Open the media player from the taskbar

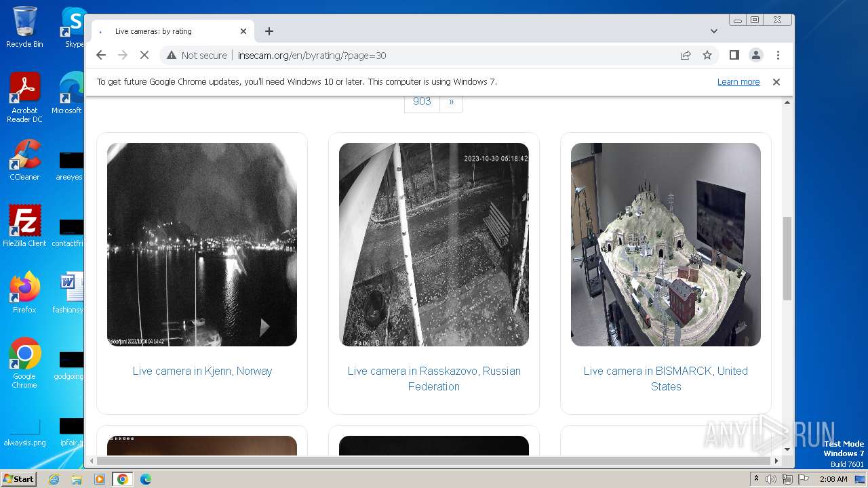(100, 479)
